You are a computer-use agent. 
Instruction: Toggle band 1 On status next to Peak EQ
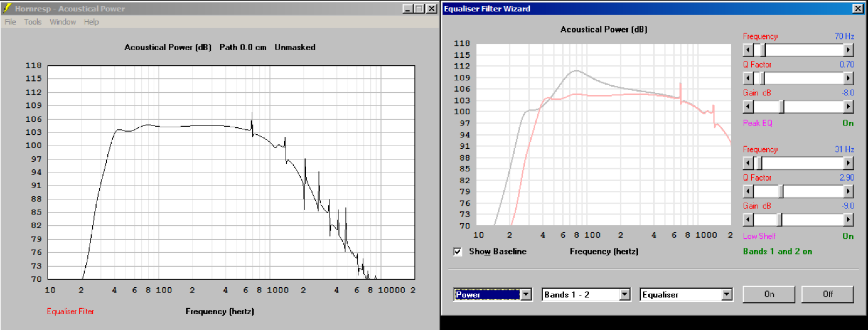pos(848,123)
